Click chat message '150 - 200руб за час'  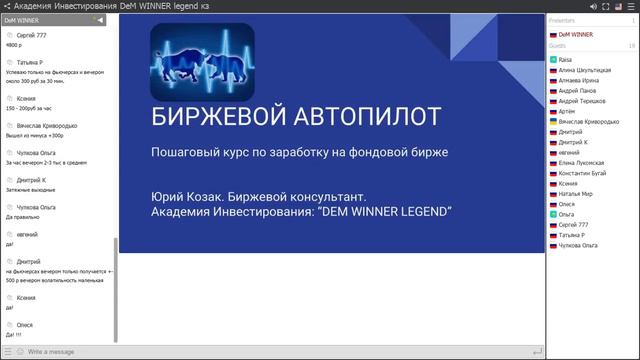[x=29, y=108]
